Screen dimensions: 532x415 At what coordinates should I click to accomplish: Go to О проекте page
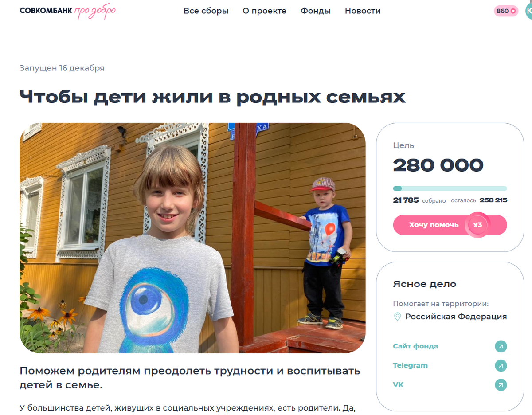(x=264, y=11)
